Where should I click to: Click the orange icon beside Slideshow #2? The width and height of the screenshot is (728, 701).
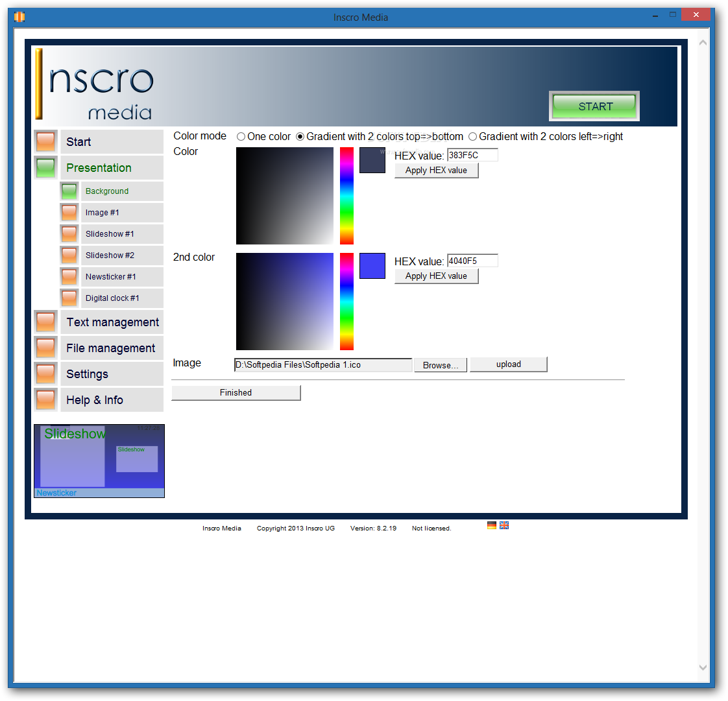coord(69,255)
